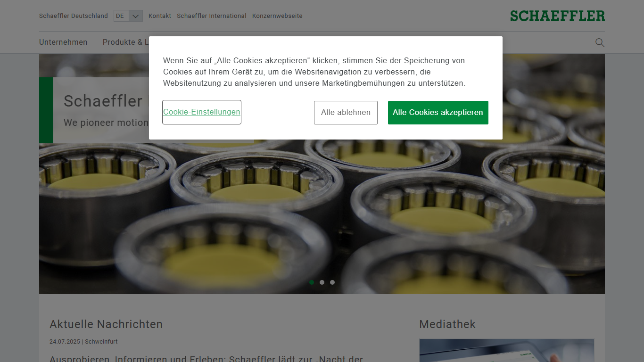
Task: Open the search magnifier icon
Action: click(600, 43)
